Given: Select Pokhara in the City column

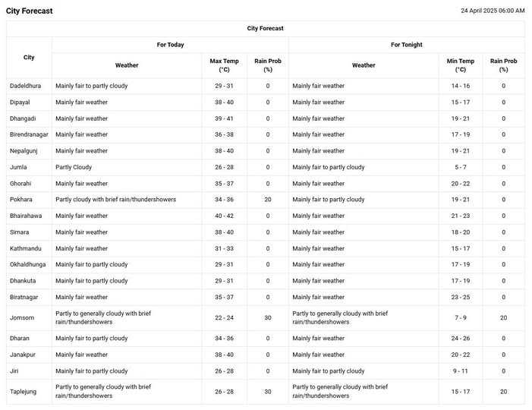Looking at the screenshot, I should pos(22,200).
